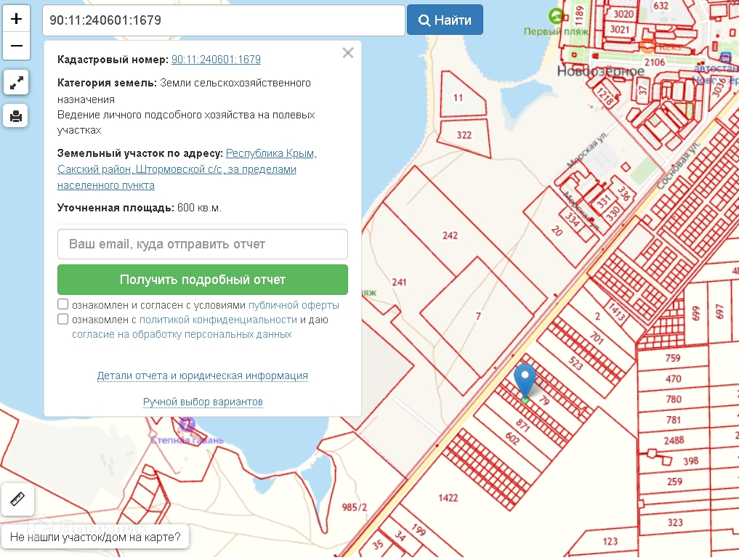Click the email input for the report
This screenshot has width=739, height=560.
click(203, 244)
